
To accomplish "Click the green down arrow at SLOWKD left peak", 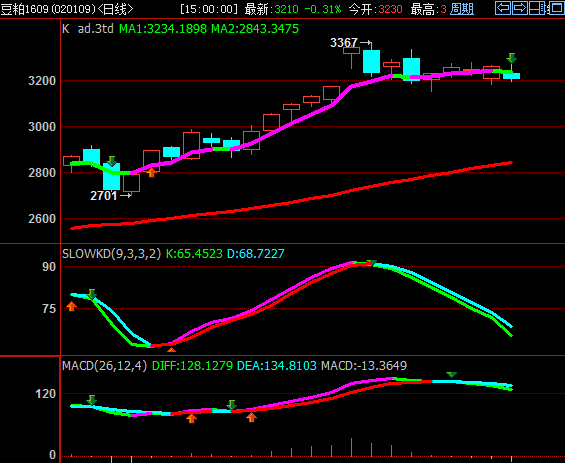I will (x=92, y=294).
